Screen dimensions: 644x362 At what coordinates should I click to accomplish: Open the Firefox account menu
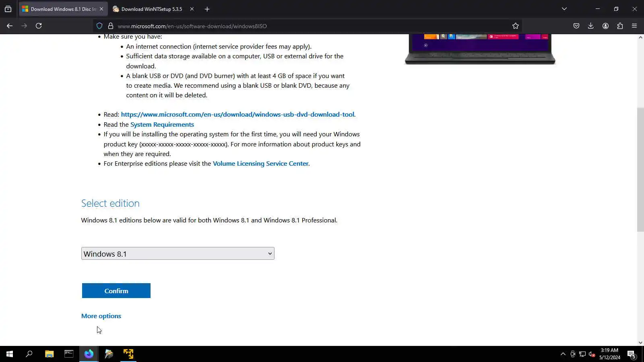[x=605, y=26]
